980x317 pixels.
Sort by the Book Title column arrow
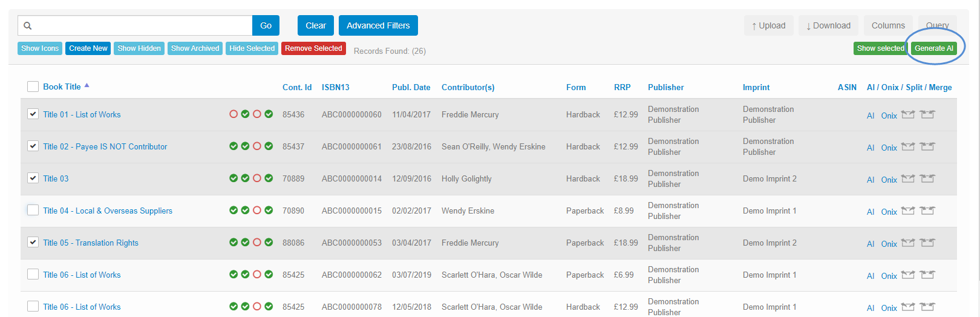tap(87, 86)
